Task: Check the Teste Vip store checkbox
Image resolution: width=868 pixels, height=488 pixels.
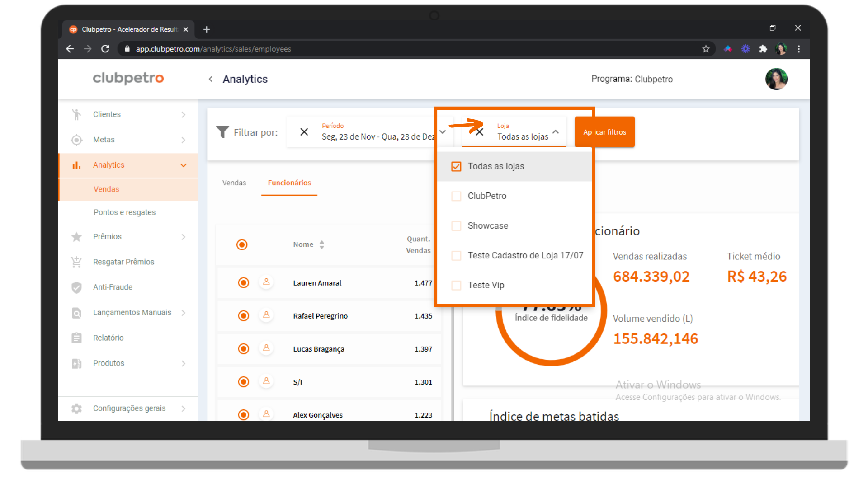Action: [x=456, y=285]
